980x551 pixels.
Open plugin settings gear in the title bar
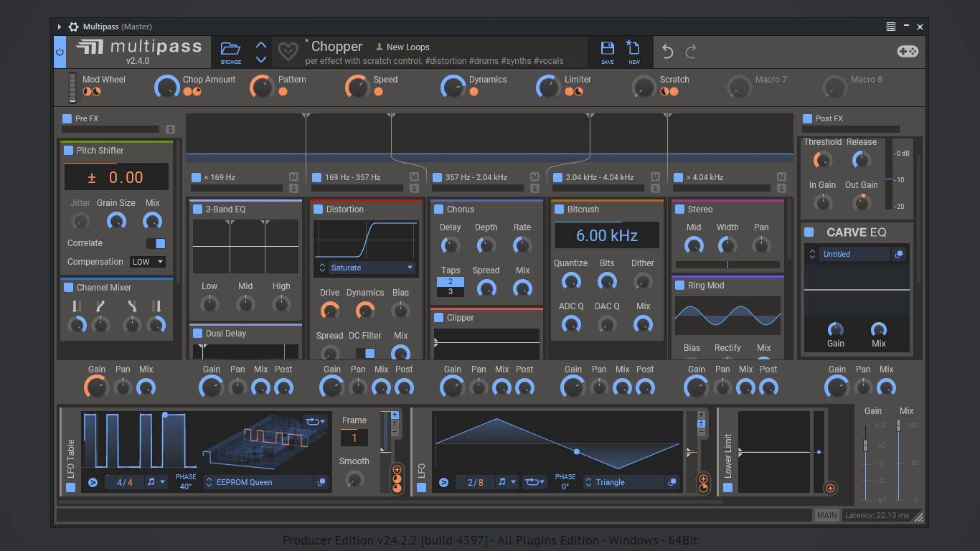[x=73, y=27]
